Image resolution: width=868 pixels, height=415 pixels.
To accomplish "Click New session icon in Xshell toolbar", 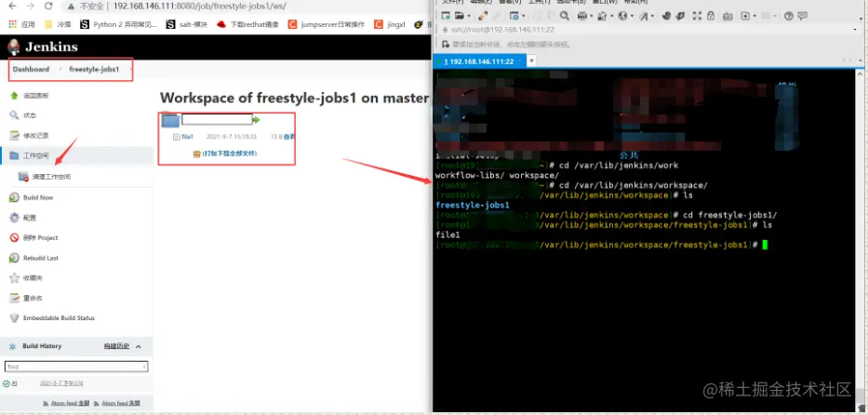I will pos(446,16).
